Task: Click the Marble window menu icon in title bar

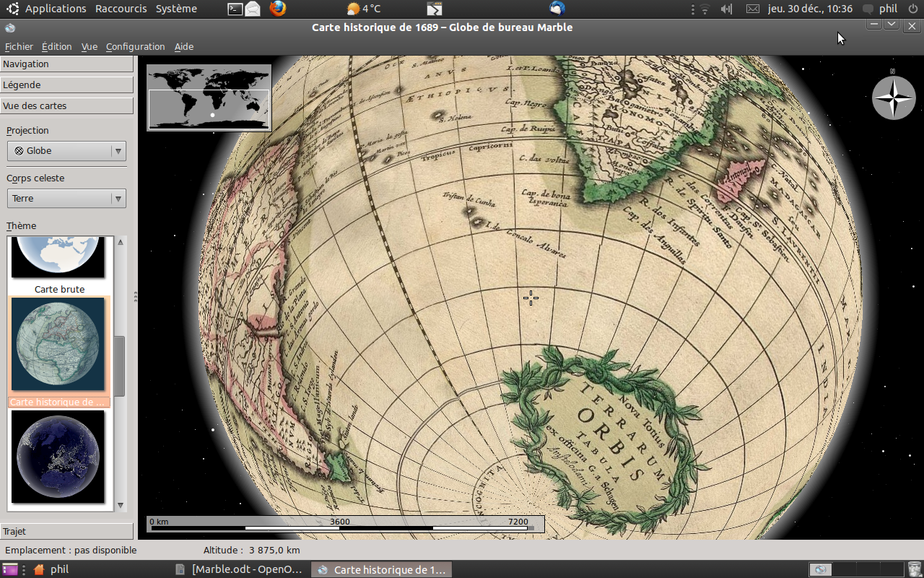Action: click(x=9, y=27)
